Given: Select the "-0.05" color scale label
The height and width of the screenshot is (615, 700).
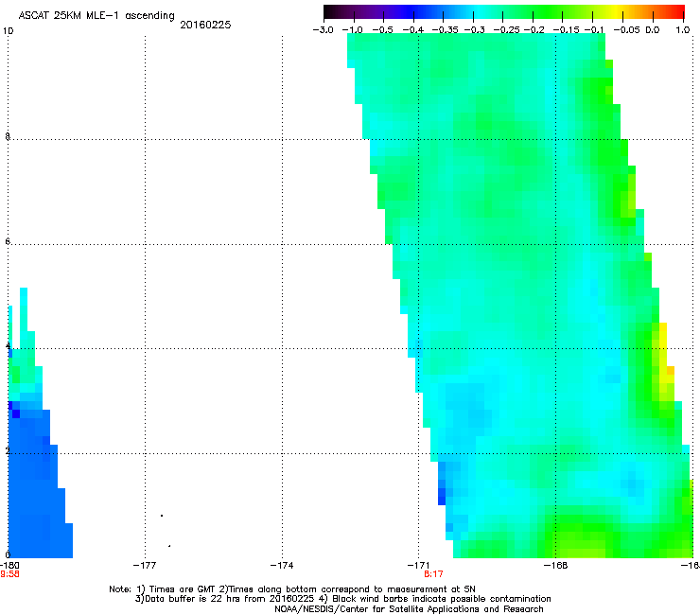Looking at the screenshot, I should coord(627,30).
